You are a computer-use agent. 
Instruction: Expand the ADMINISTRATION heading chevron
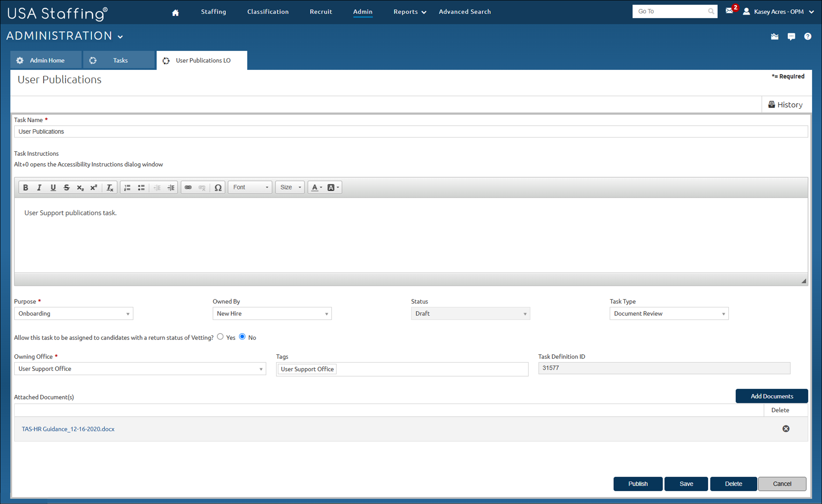click(x=120, y=37)
